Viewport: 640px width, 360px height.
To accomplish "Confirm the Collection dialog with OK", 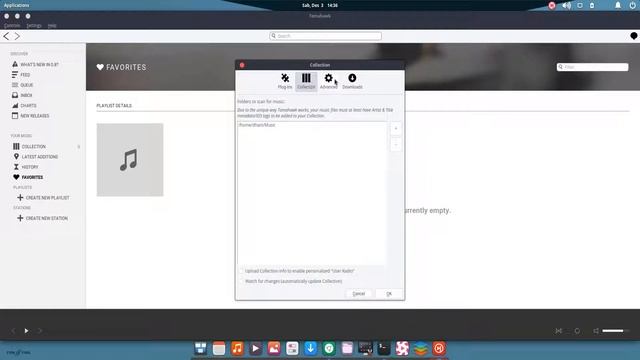I will (389, 294).
